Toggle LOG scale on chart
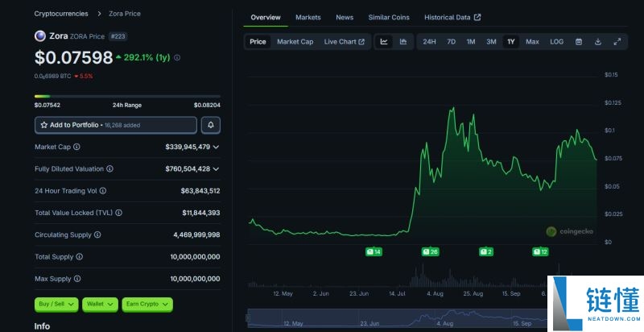Viewport: 644px width, 332px height. tap(556, 42)
